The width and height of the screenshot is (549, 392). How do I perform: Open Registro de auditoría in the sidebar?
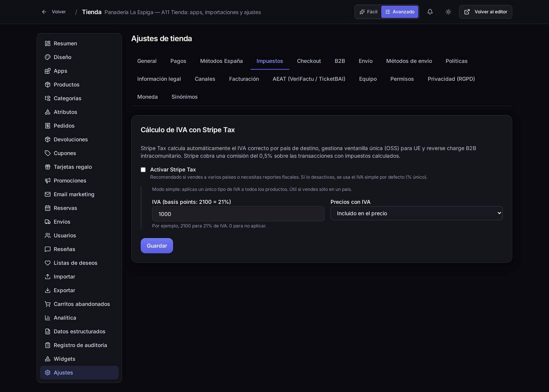point(79,345)
